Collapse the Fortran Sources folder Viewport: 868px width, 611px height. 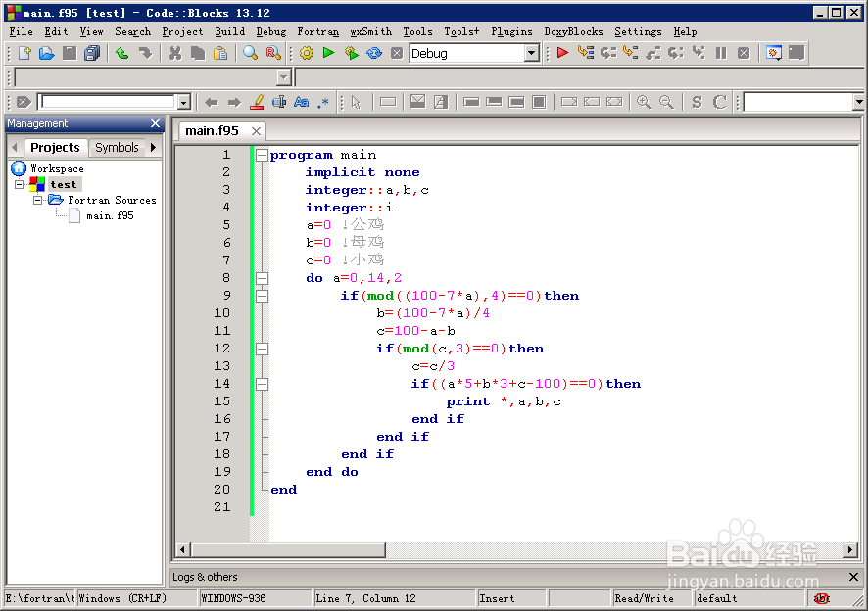pyautogui.click(x=37, y=200)
